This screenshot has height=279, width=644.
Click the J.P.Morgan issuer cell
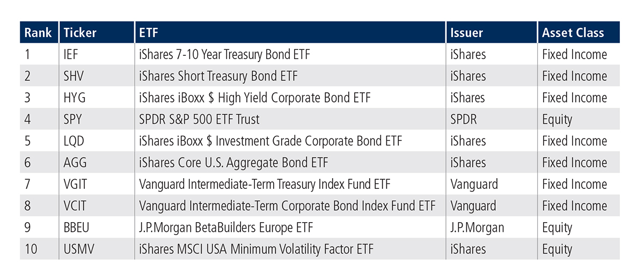click(477, 227)
